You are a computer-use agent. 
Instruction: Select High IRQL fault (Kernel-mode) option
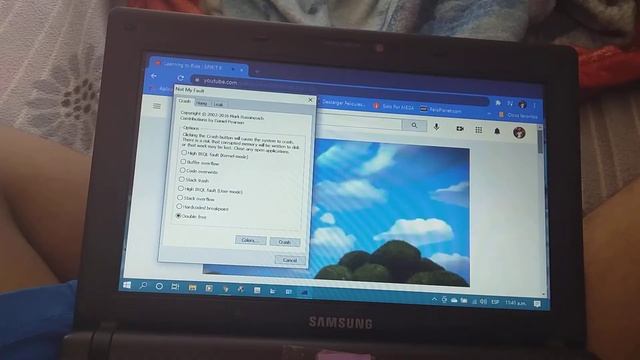[x=215, y=155]
